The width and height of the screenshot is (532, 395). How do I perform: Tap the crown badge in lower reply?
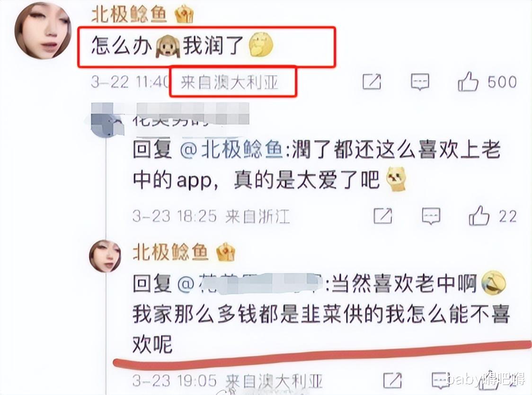tap(226, 252)
